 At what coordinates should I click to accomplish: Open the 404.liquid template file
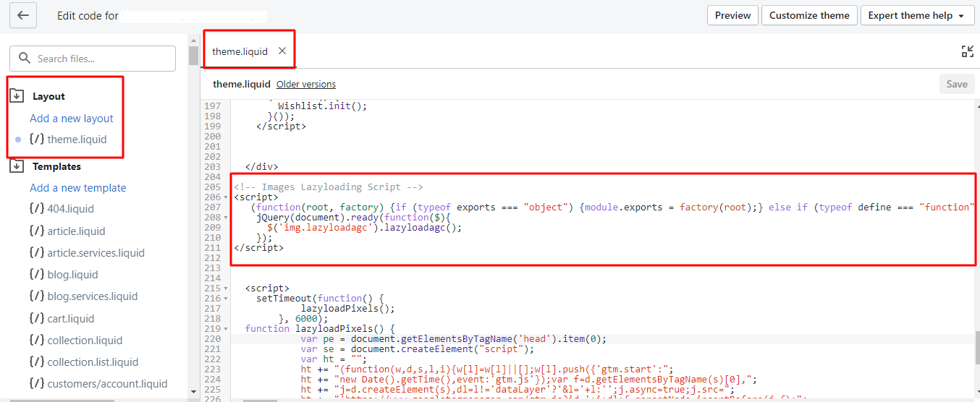click(70, 209)
